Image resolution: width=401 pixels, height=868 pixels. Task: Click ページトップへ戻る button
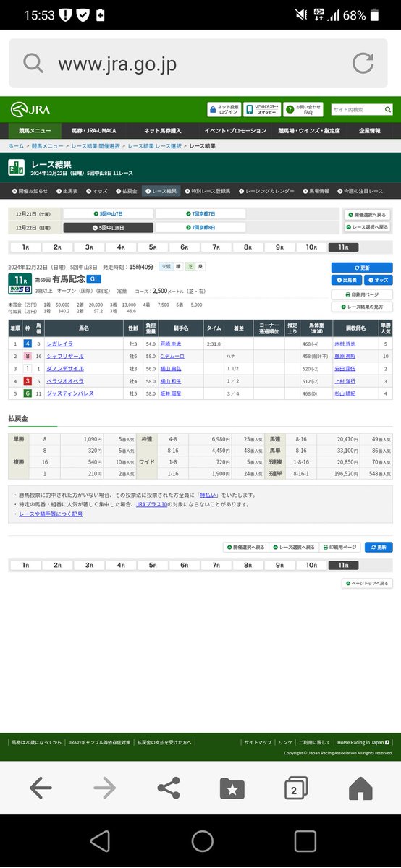coord(367,583)
